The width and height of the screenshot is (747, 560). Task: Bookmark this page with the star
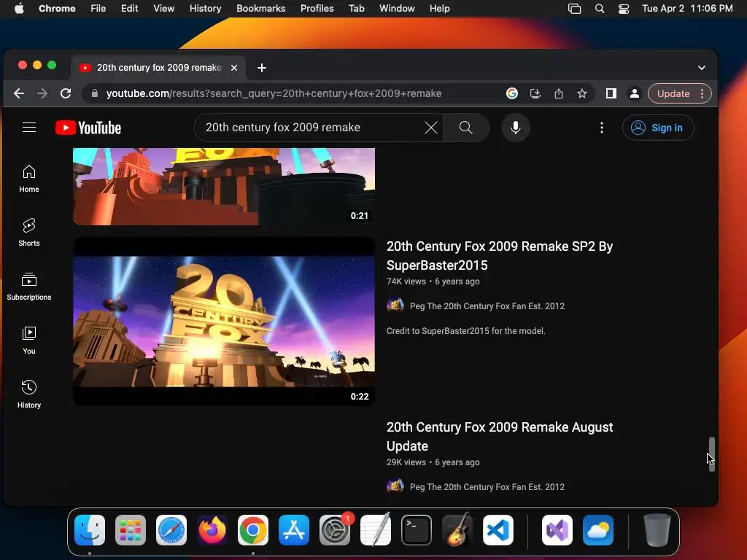[x=582, y=93]
